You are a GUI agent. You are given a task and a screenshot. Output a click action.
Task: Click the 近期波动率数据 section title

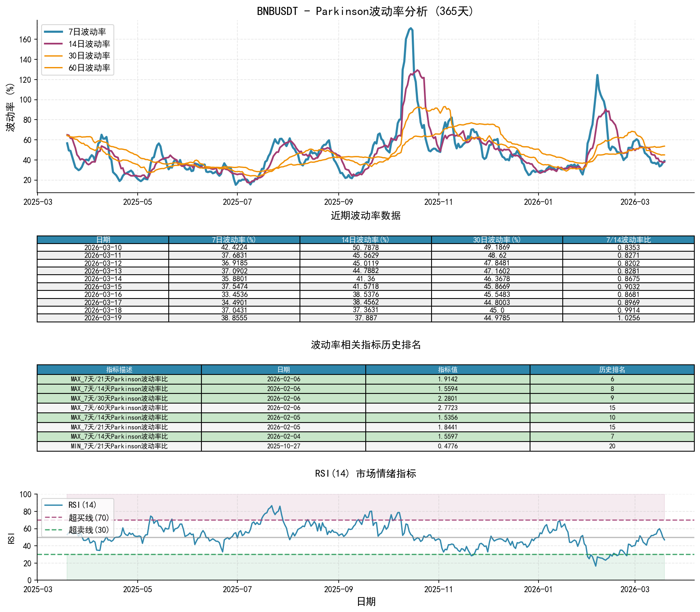365,216
